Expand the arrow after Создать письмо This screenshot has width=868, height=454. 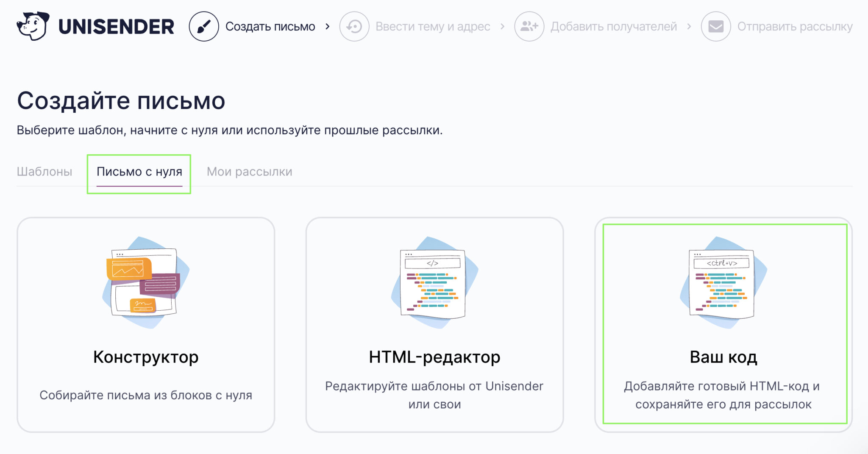click(327, 26)
